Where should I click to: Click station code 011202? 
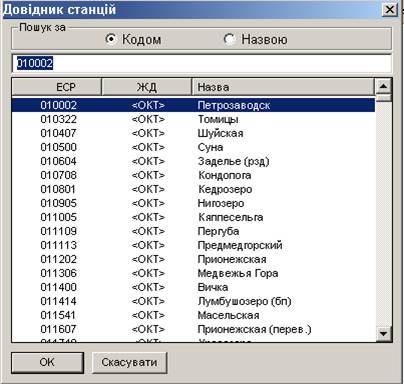pyautogui.click(x=59, y=259)
